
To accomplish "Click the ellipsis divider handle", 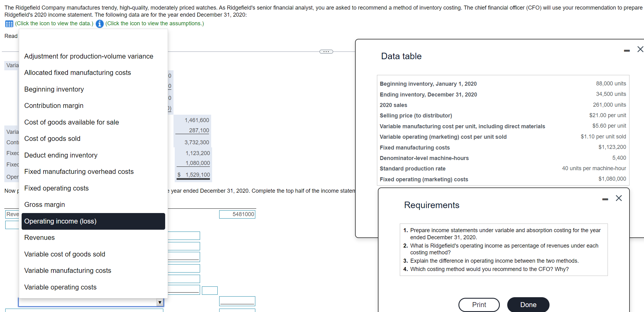I will 326,51.
